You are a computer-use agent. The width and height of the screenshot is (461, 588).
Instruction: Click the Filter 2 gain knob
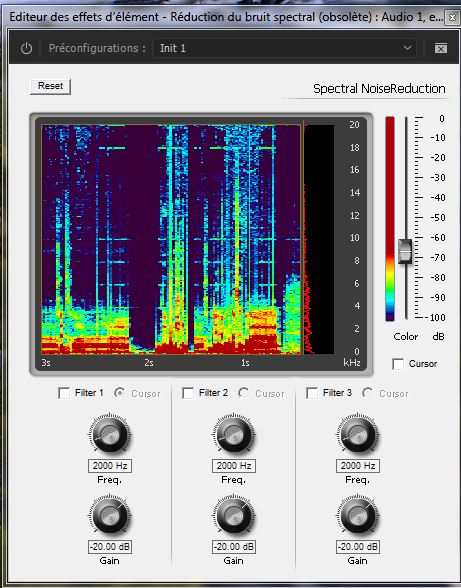[233, 516]
